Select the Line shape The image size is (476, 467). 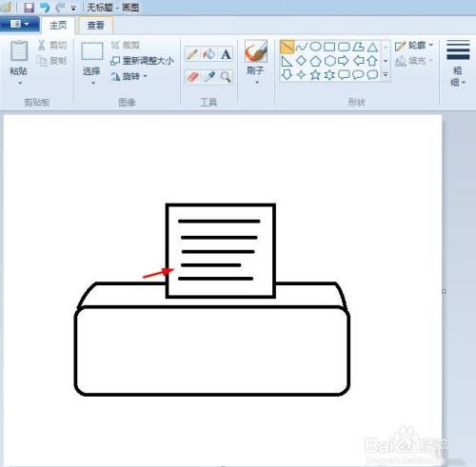pyautogui.click(x=288, y=47)
